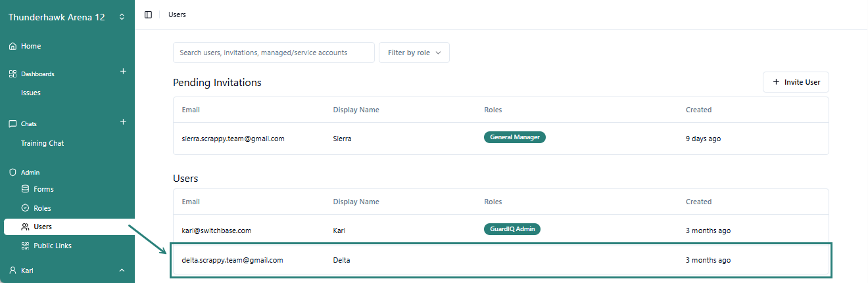Click the Invite User button
The height and width of the screenshot is (283, 868).
pos(796,82)
